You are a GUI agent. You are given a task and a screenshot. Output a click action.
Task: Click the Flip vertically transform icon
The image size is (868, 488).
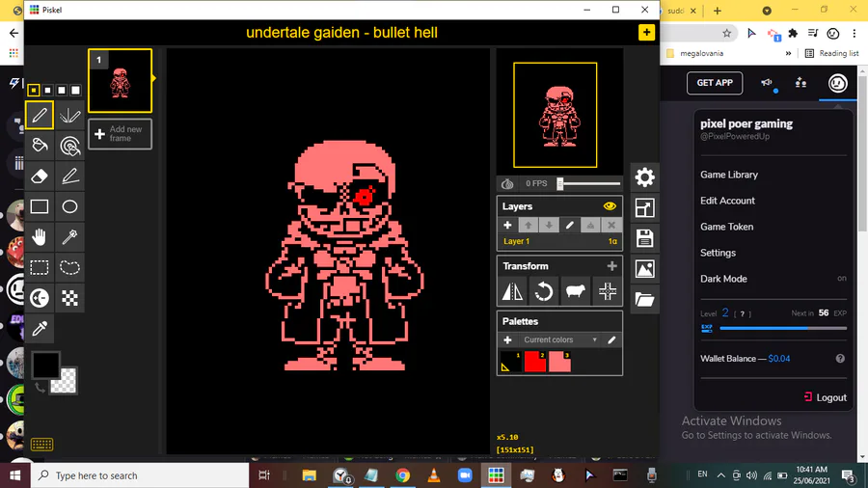point(512,291)
